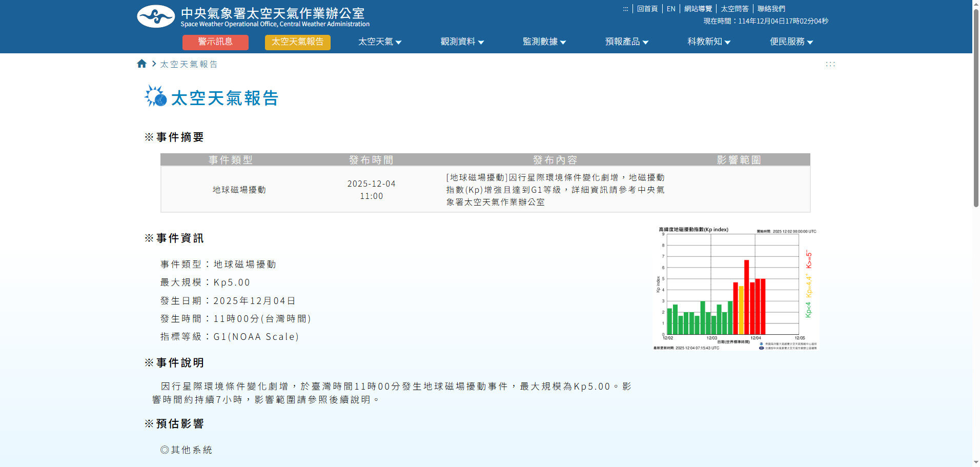The height and width of the screenshot is (467, 980).
Task: Click the sun icon beside 太空天氣報告 title
Action: coord(155,96)
